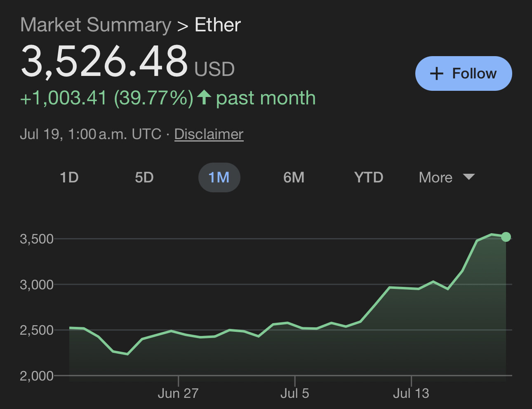Click the Jun 27 axis label
Image resolution: width=532 pixels, height=409 pixels.
point(178,393)
